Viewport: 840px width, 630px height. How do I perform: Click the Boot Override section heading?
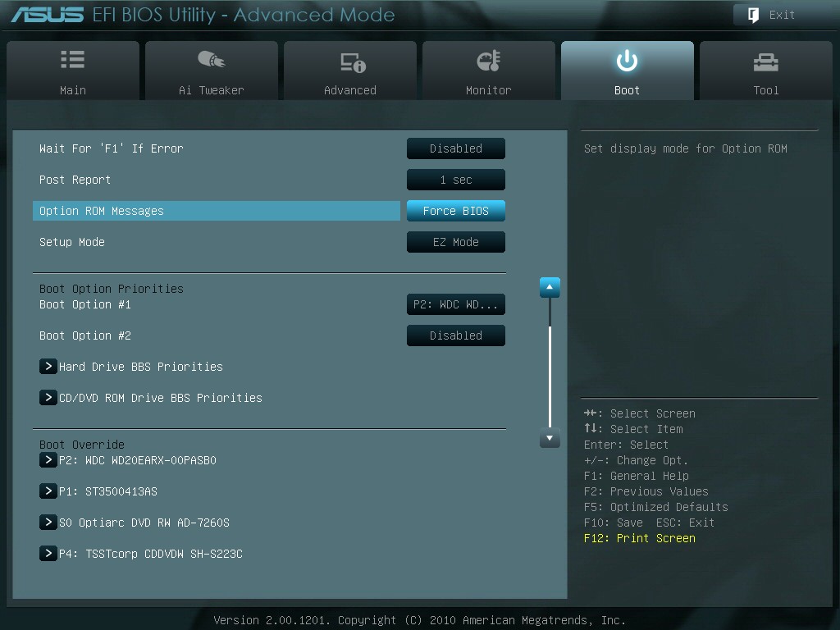pyautogui.click(x=82, y=445)
